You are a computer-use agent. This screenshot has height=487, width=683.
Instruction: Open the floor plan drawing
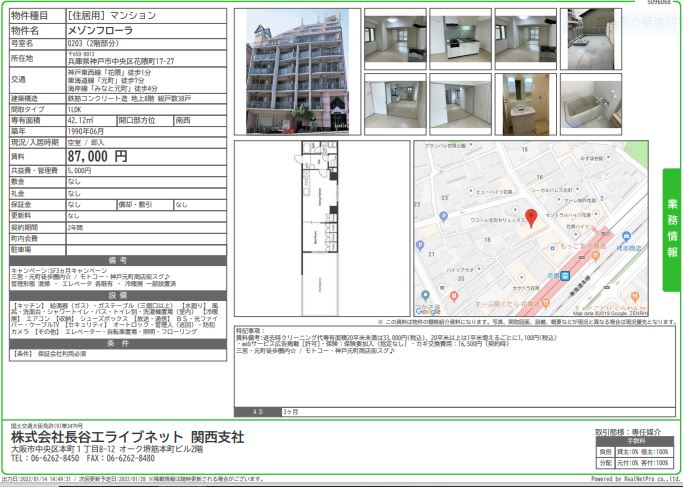coord(320,228)
